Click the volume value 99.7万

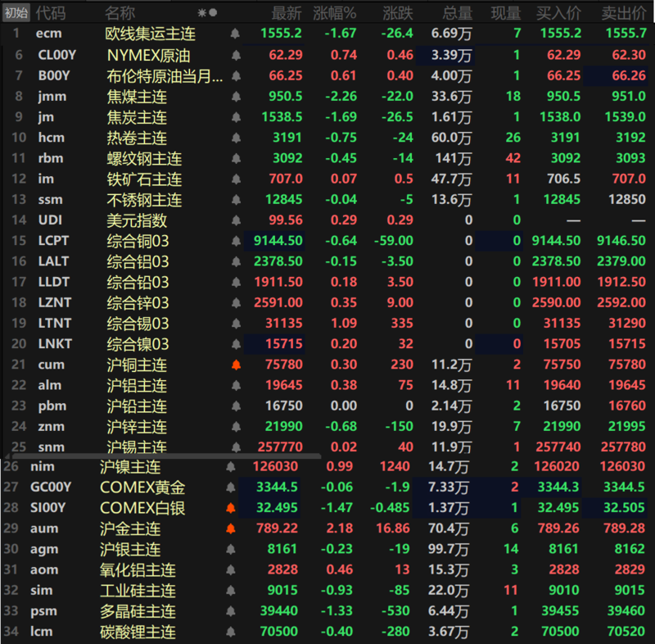click(x=448, y=549)
